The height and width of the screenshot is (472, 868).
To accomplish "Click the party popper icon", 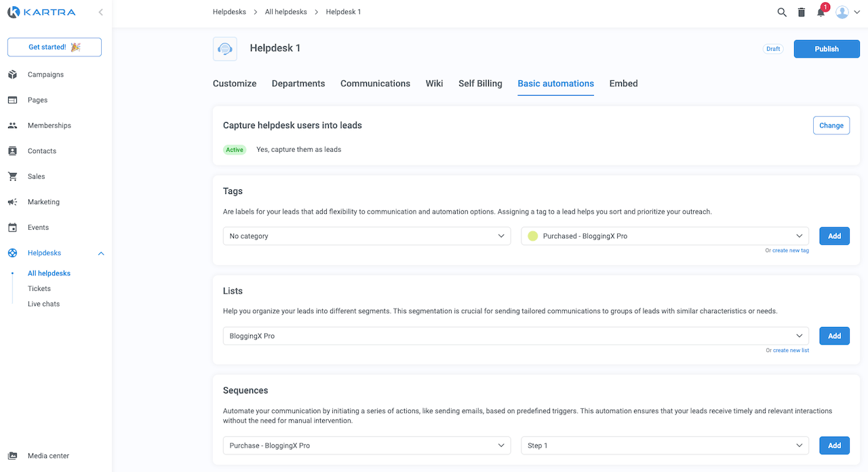I will click(x=75, y=47).
